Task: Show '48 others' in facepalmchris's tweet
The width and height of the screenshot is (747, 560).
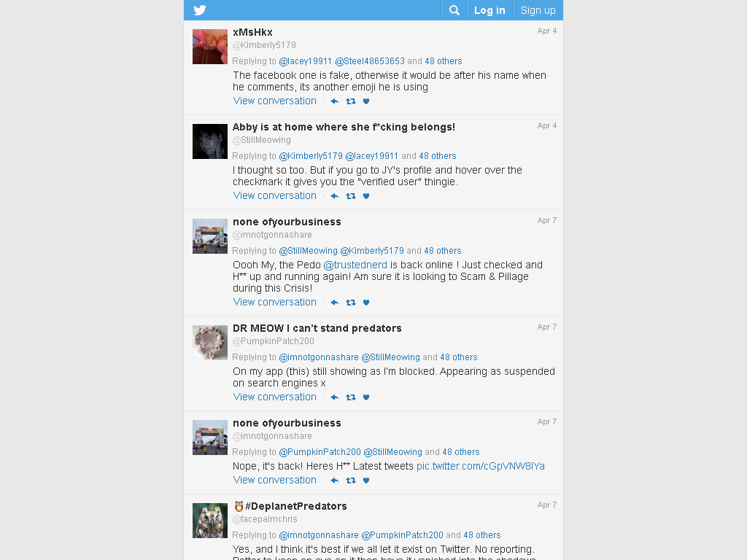Action: 482,535
